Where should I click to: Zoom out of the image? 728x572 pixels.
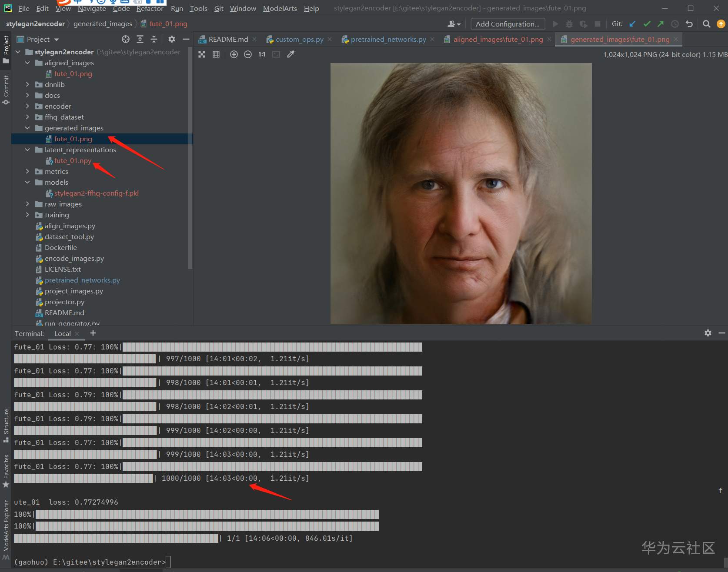(x=248, y=54)
